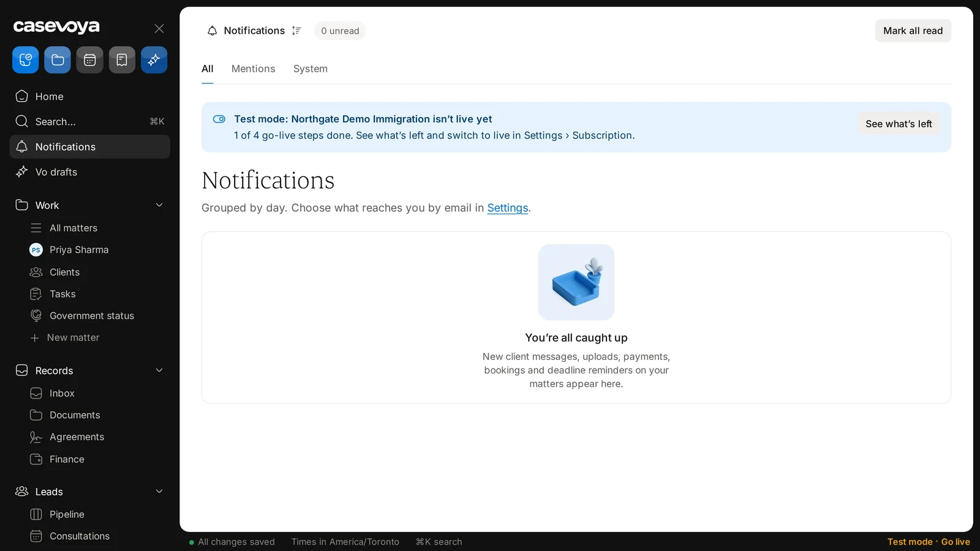Open the sparkle AI assistant icon
980x551 pixels.
click(x=154, y=60)
